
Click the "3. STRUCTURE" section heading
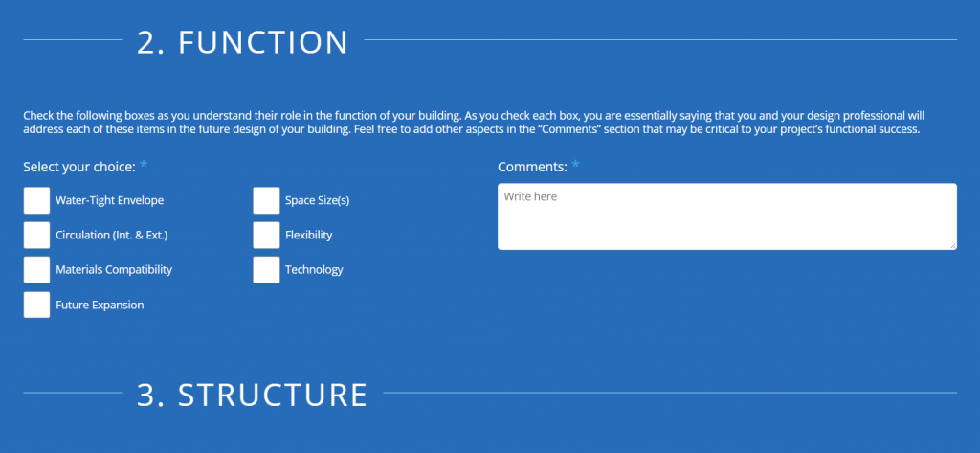pyautogui.click(x=252, y=395)
